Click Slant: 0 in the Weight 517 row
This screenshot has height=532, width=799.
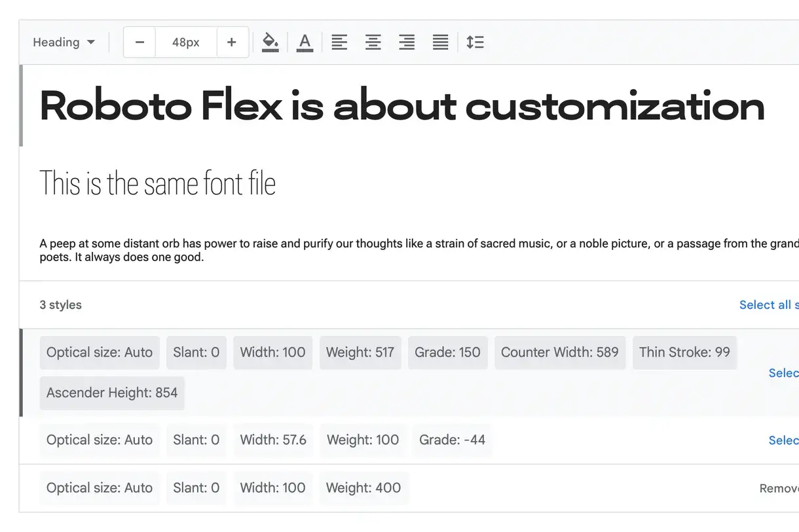(196, 353)
